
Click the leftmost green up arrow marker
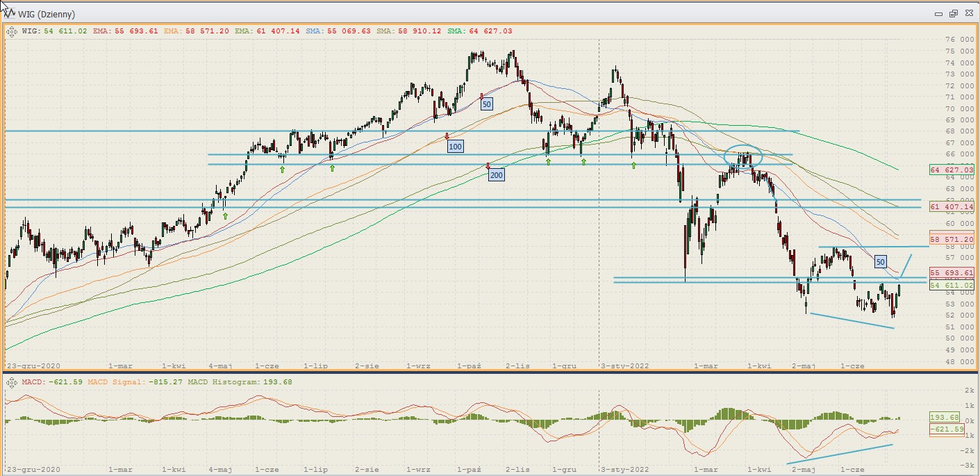[225, 216]
